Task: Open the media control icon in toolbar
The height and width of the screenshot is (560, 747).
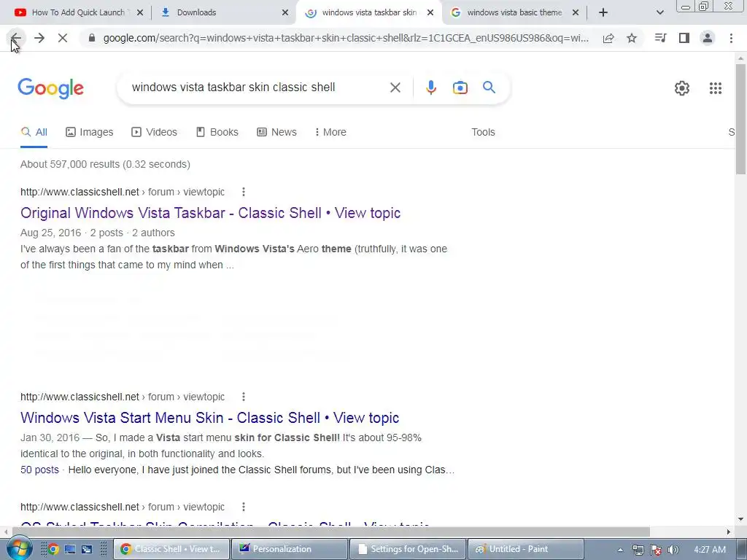Action: click(x=660, y=38)
